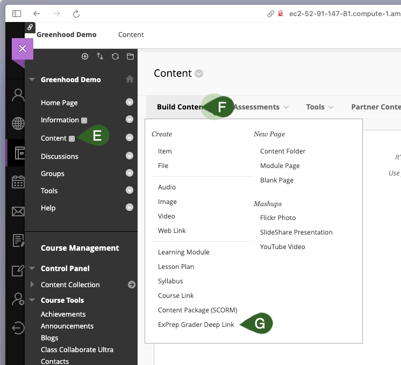The height and width of the screenshot is (365, 401).
Task: Open Discussions in course menu
Action: [59, 156]
